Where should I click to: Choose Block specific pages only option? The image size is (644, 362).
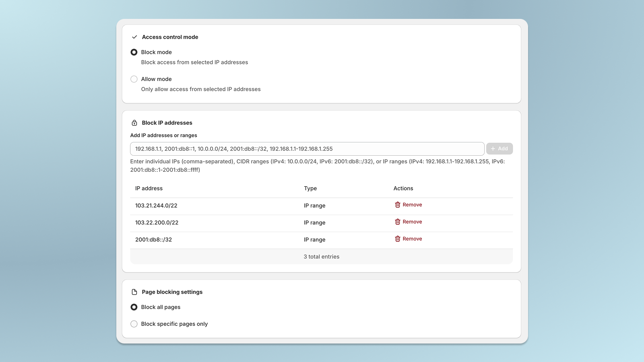click(x=134, y=324)
